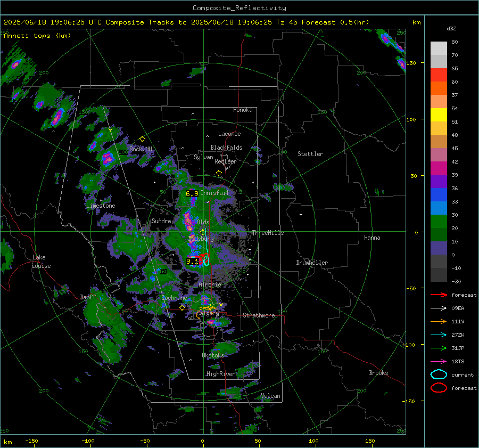Click the ThreeHills city label

pyautogui.click(x=268, y=233)
